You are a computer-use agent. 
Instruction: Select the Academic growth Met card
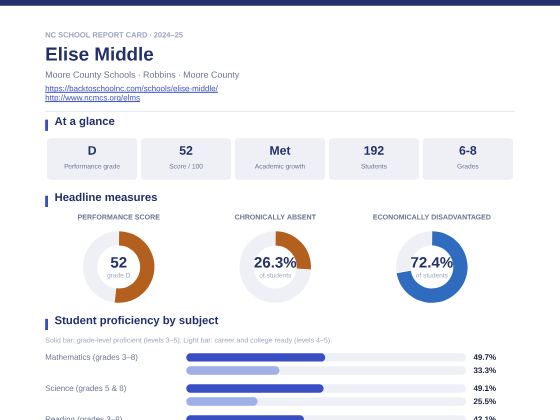click(280, 159)
